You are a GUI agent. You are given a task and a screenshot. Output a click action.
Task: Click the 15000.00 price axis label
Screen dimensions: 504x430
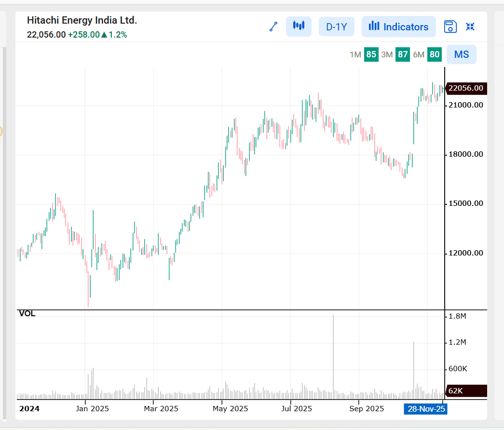pos(466,203)
